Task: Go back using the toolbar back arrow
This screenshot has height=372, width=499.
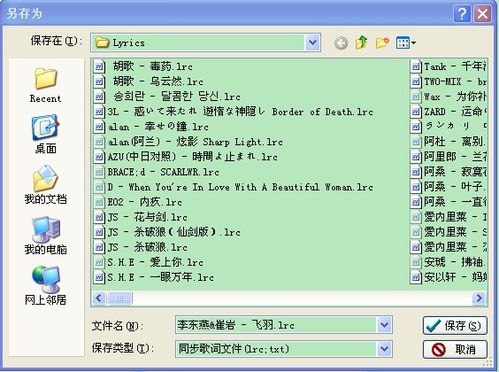Action: coord(341,43)
